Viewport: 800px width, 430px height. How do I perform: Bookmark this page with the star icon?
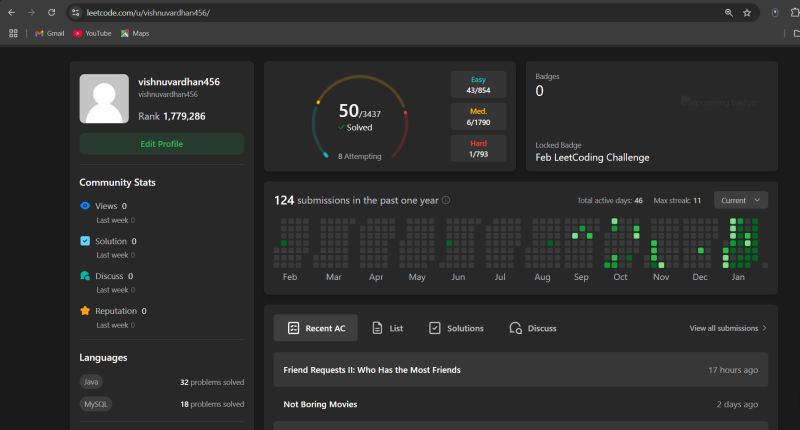pos(747,13)
